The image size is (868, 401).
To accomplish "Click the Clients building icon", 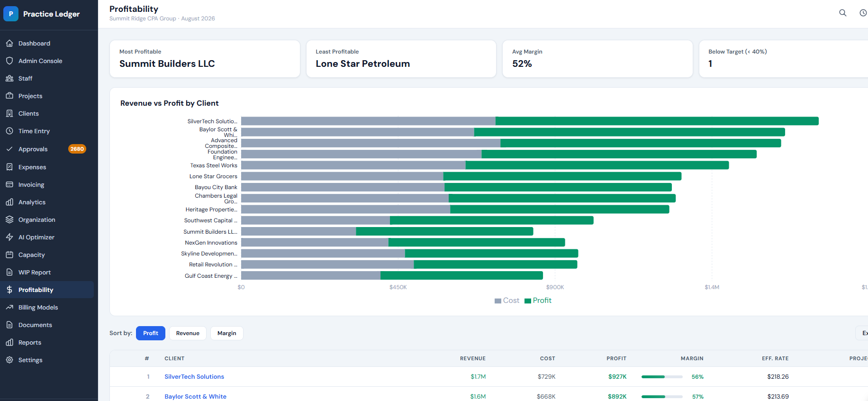I will (x=9, y=113).
